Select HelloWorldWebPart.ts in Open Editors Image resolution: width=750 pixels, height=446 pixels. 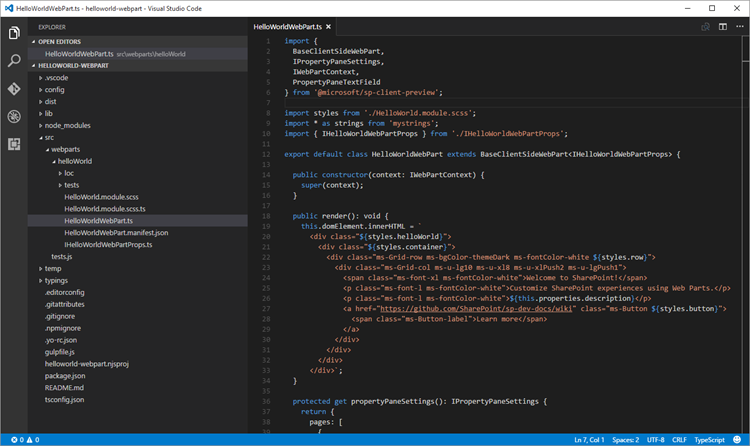click(138, 54)
